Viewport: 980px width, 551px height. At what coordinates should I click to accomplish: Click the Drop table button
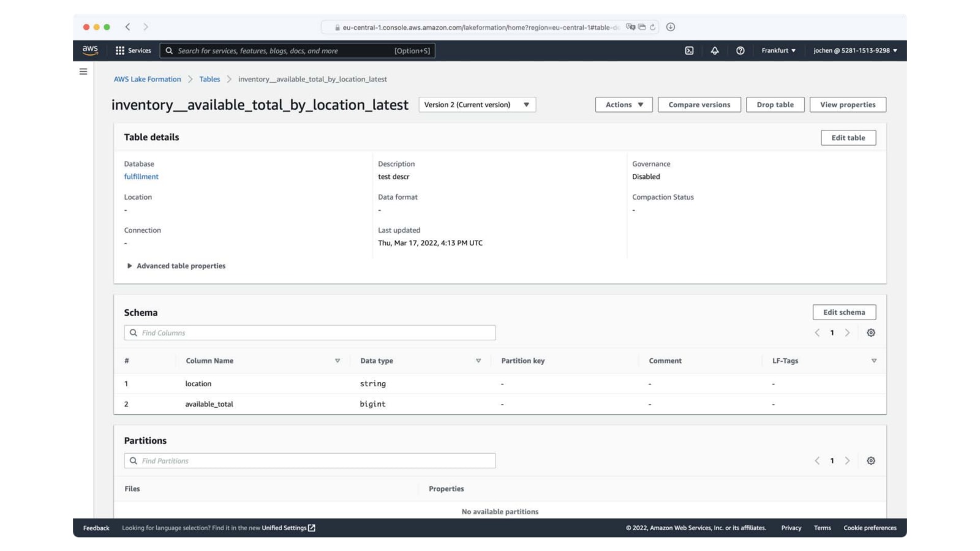tap(775, 105)
